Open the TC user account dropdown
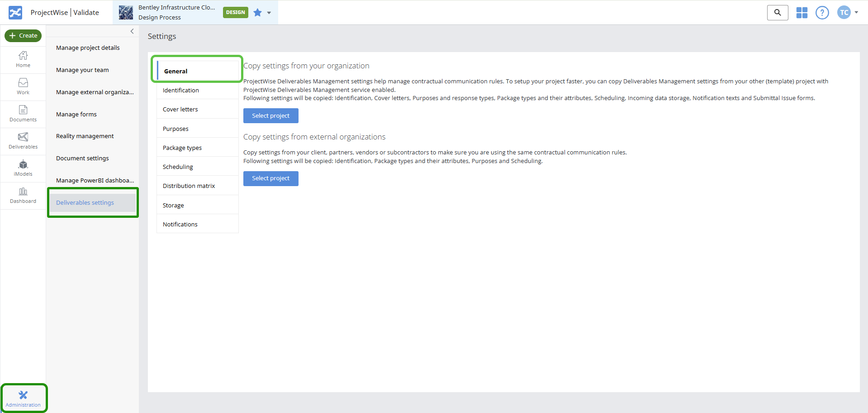This screenshot has height=413, width=868. point(847,12)
